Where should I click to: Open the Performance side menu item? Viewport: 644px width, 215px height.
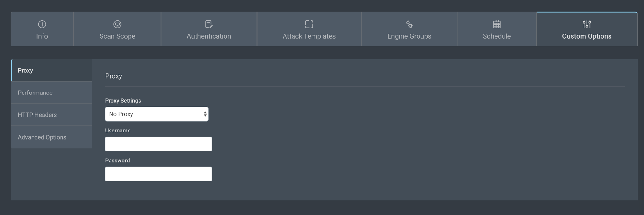(x=35, y=93)
